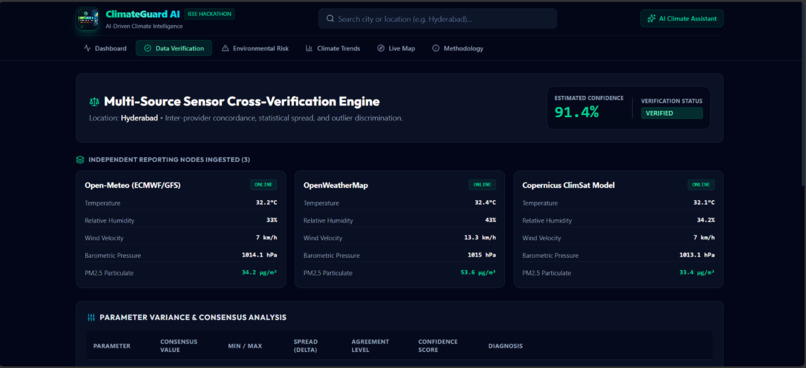806x368 pixels.
Task: Click the CONSENSUS VALUE column header
Action: (179, 345)
